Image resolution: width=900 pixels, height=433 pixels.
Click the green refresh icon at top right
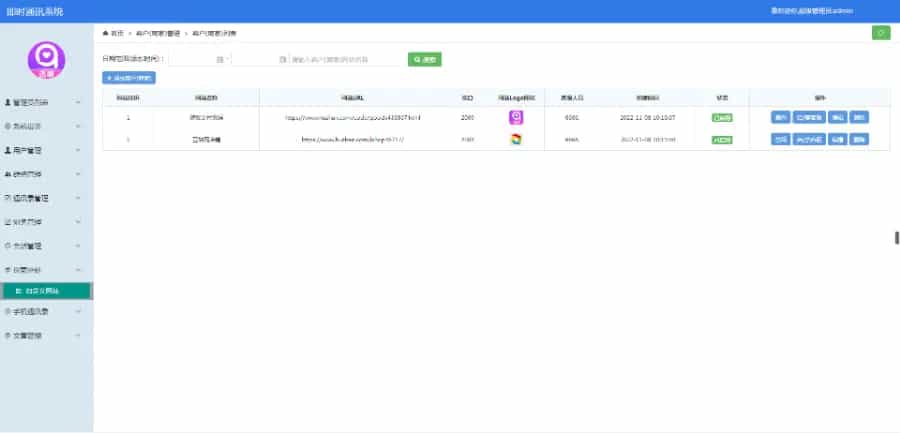point(880,33)
